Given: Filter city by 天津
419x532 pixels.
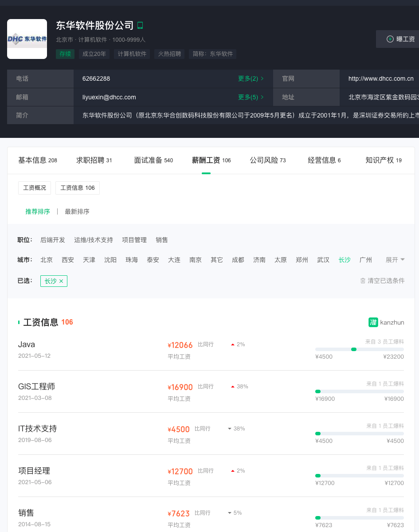Looking at the screenshot, I should click(x=89, y=260).
